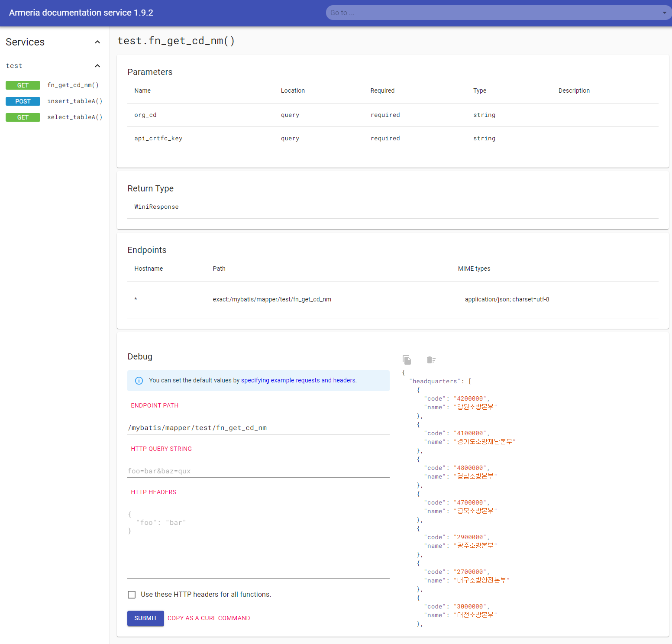Click code value "4200000" in response
This screenshot has width=672, height=644.
click(470, 399)
